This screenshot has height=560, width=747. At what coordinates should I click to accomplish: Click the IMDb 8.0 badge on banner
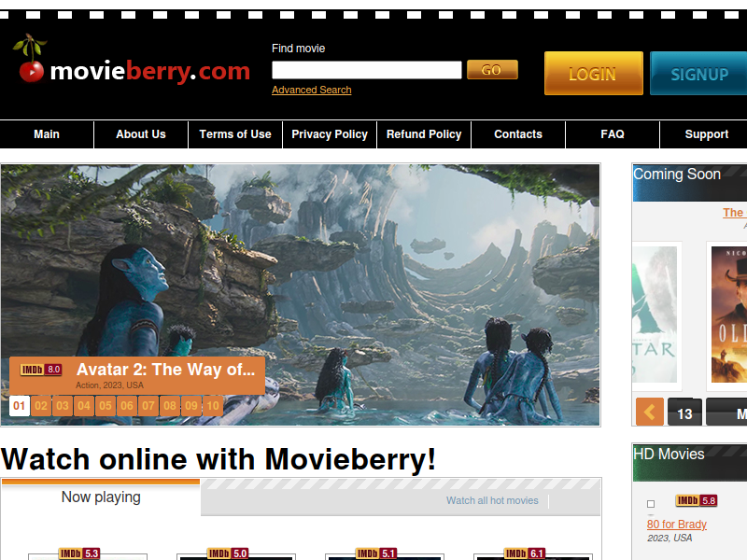pyautogui.click(x=41, y=370)
